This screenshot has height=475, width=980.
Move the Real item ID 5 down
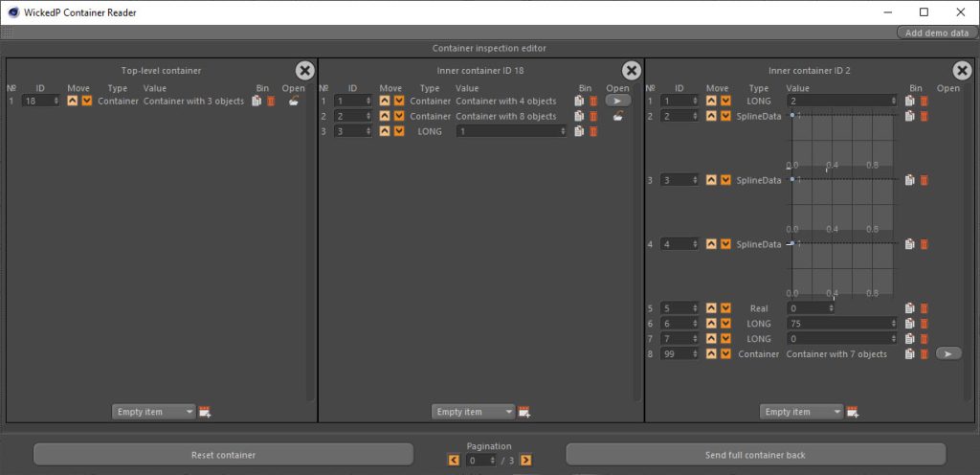click(725, 308)
